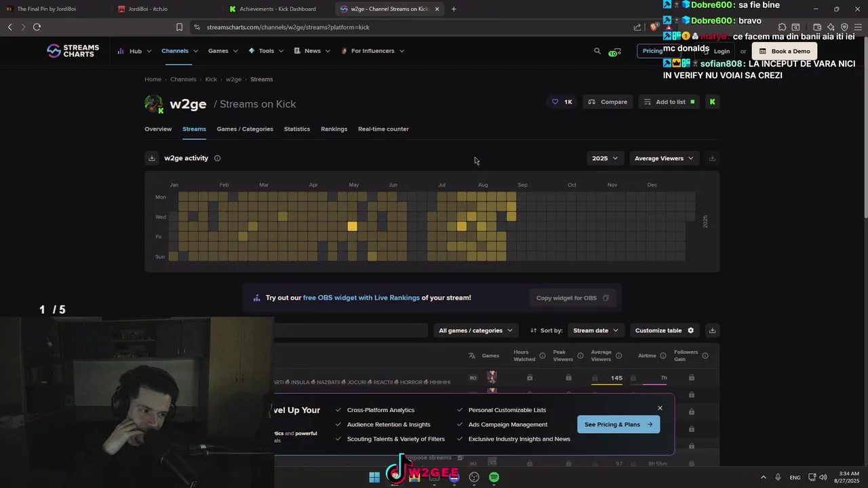This screenshot has height=488, width=868.
Task: Reload the page with the browser refresh icon
Action: (x=37, y=27)
